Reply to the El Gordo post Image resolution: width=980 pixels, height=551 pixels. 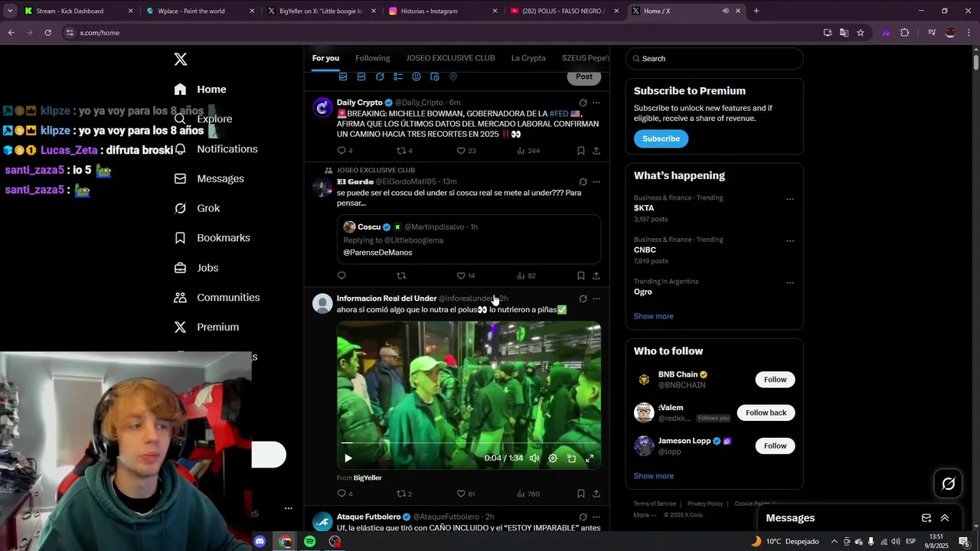pyautogui.click(x=341, y=275)
